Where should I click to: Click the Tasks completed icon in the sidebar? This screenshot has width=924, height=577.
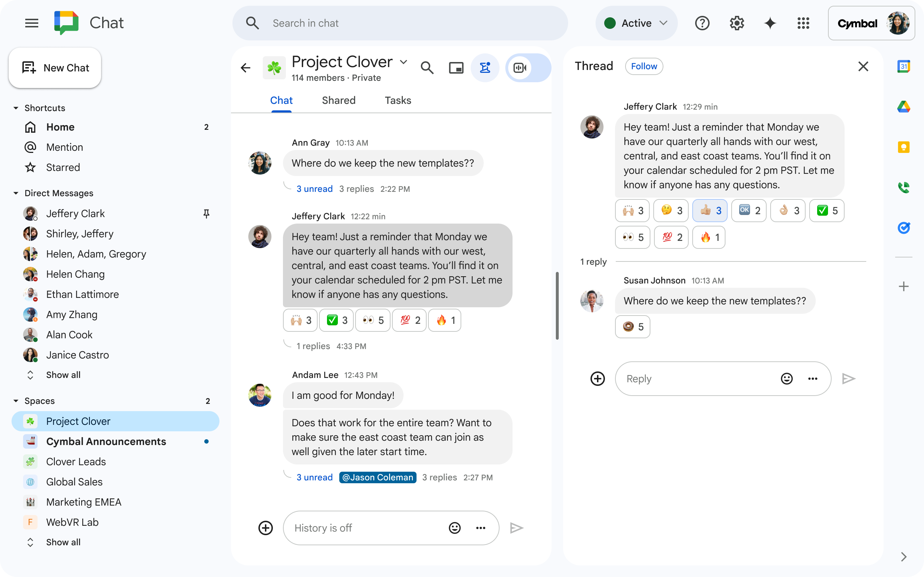click(x=903, y=227)
